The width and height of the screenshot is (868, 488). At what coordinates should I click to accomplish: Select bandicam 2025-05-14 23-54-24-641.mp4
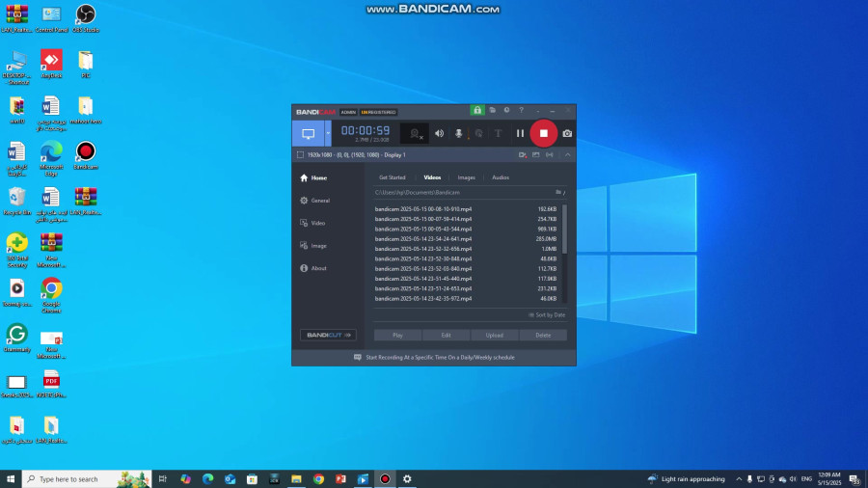click(466, 239)
